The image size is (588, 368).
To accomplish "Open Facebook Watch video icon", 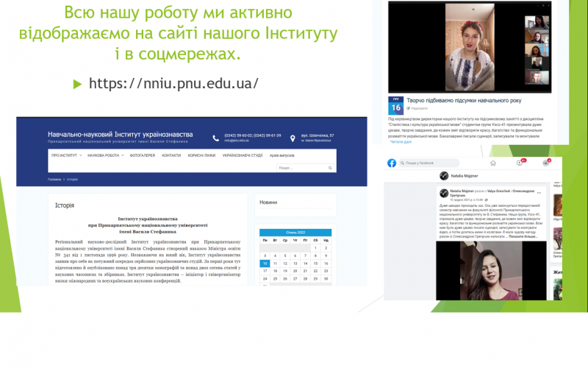I will [x=520, y=163].
